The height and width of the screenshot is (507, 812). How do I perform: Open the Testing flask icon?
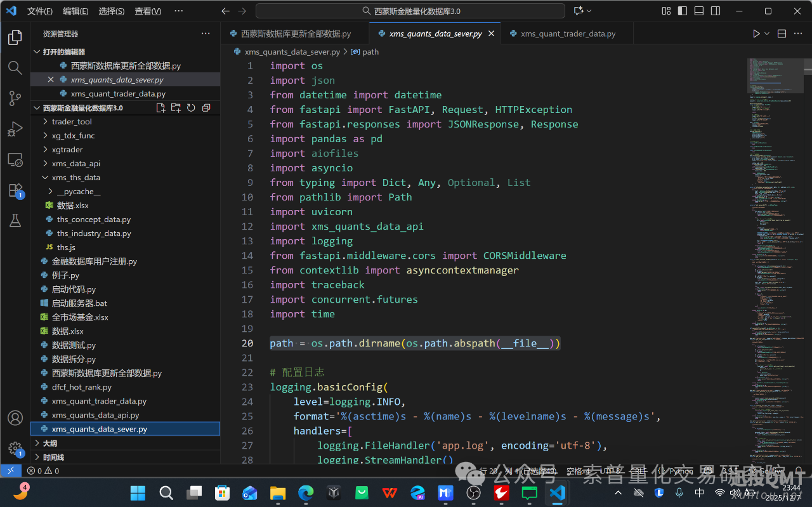point(15,220)
